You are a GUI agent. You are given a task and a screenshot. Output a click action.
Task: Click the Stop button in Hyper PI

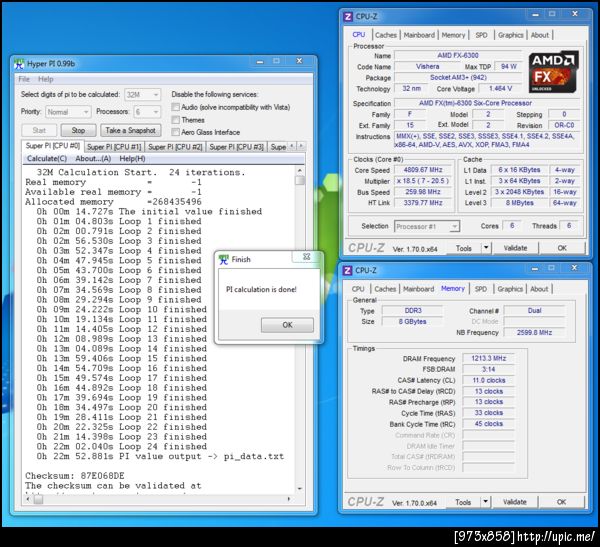point(78,130)
